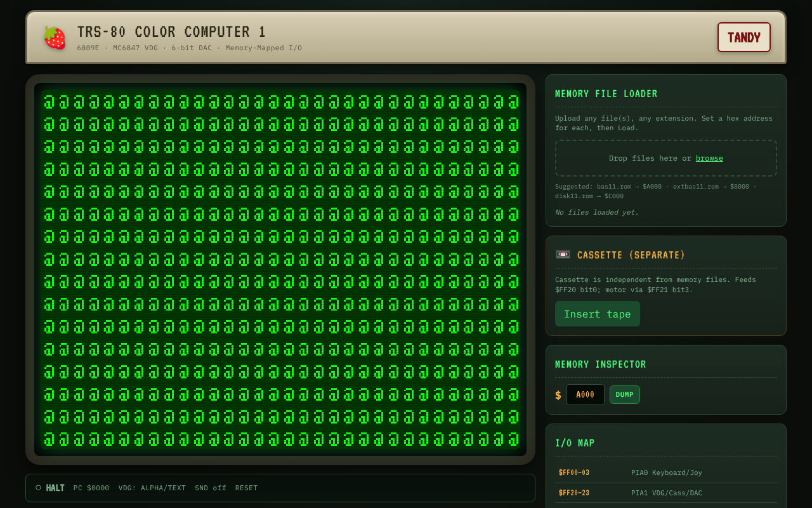Click the cassette tape icon
This screenshot has height=508, width=812.
[x=563, y=255]
